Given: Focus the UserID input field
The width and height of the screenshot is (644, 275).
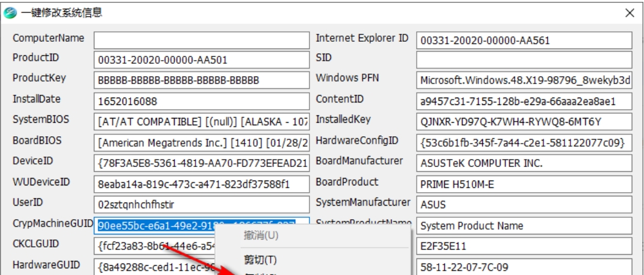Looking at the screenshot, I should 202,204.
